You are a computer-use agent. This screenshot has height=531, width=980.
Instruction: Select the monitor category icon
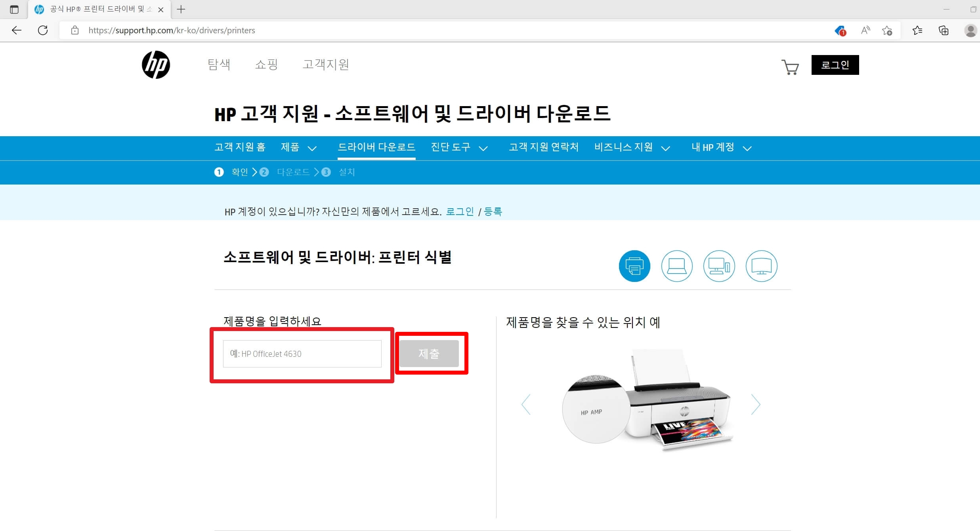tap(761, 266)
